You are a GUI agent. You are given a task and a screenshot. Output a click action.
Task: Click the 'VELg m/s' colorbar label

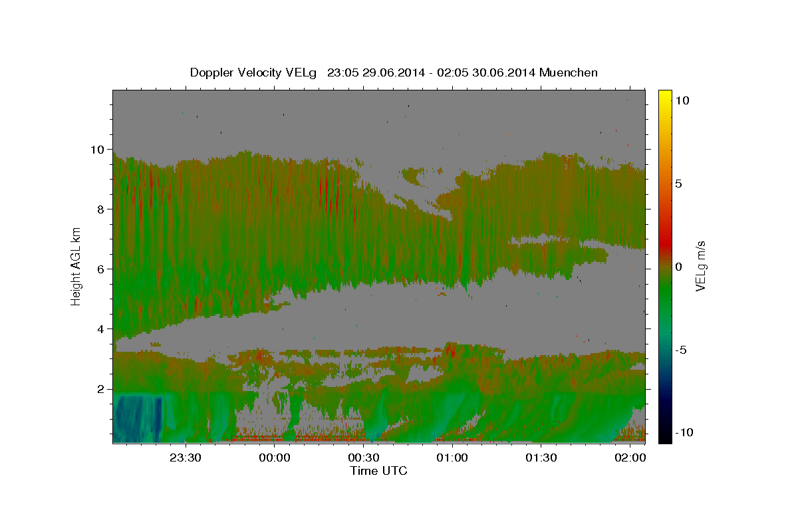pos(701,265)
